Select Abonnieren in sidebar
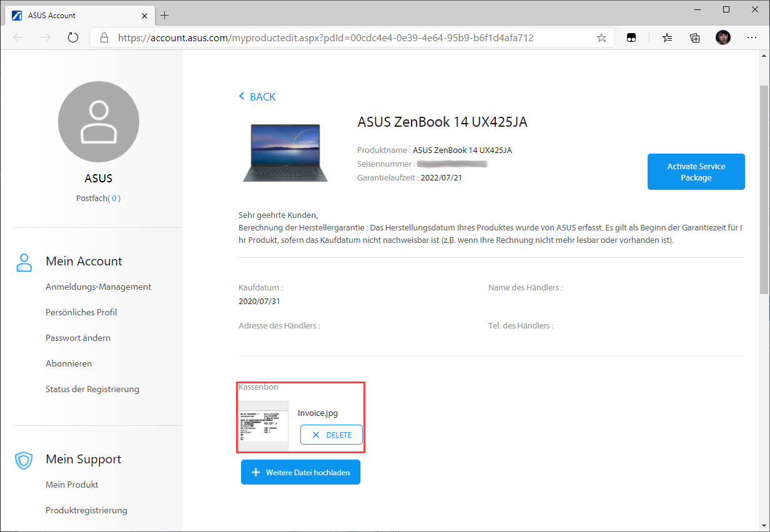 (x=69, y=363)
